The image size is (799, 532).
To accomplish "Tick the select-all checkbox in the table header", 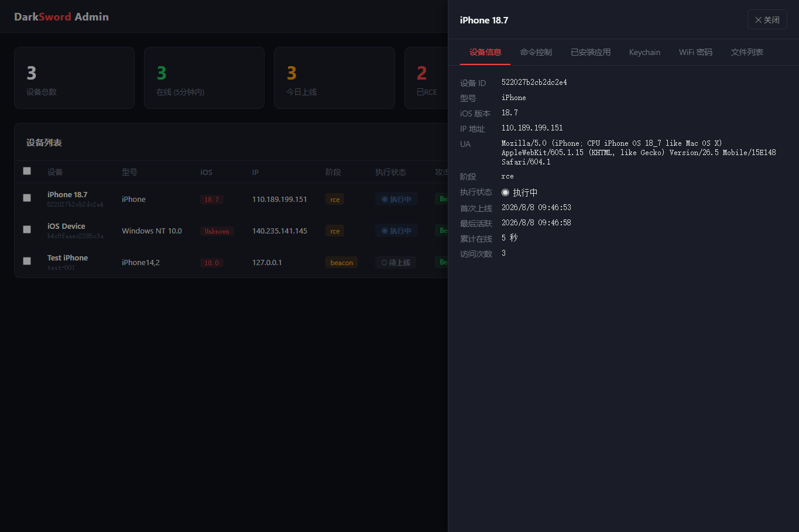I will tap(27, 171).
